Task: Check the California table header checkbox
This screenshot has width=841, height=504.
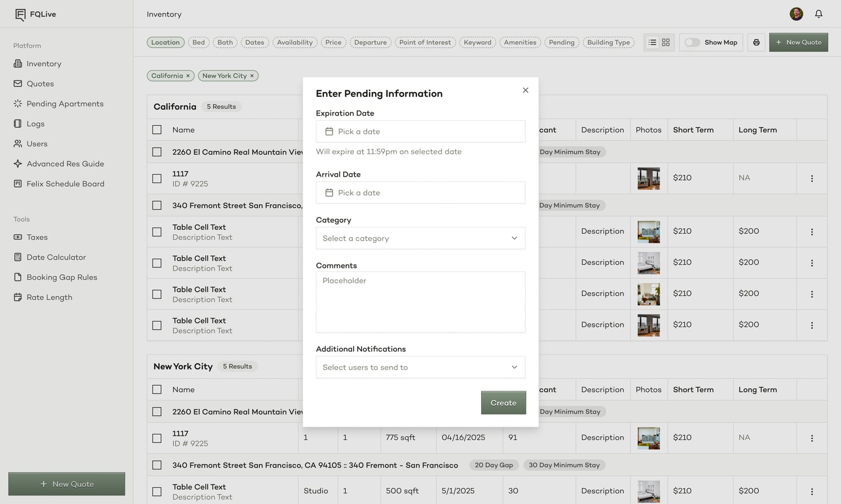Action: (x=157, y=130)
